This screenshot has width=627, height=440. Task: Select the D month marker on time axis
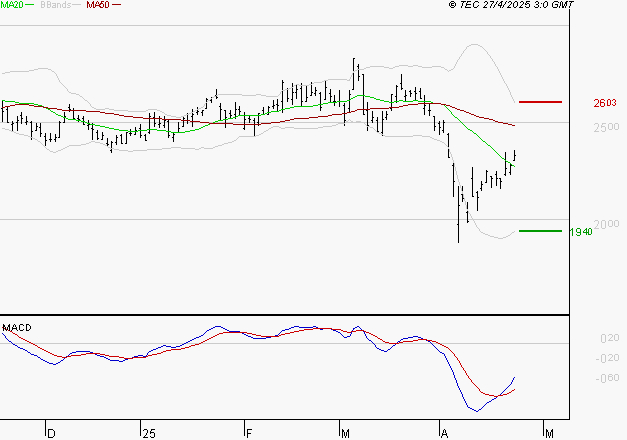pyautogui.click(x=51, y=433)
